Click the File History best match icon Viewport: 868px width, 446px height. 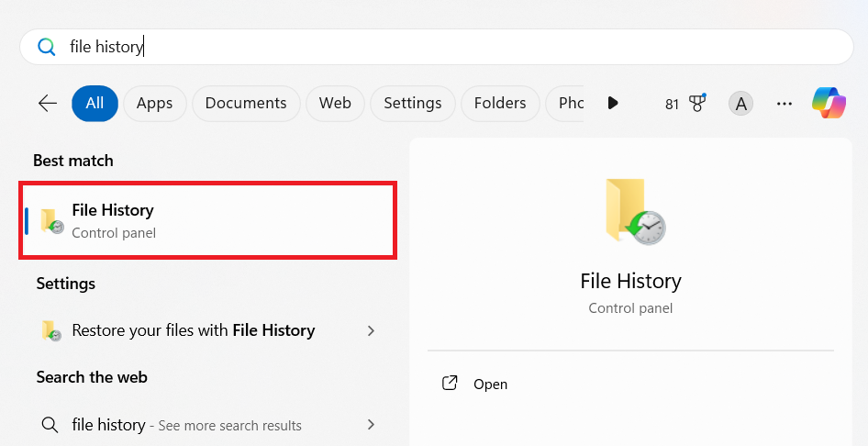click(x=52, y=221)
